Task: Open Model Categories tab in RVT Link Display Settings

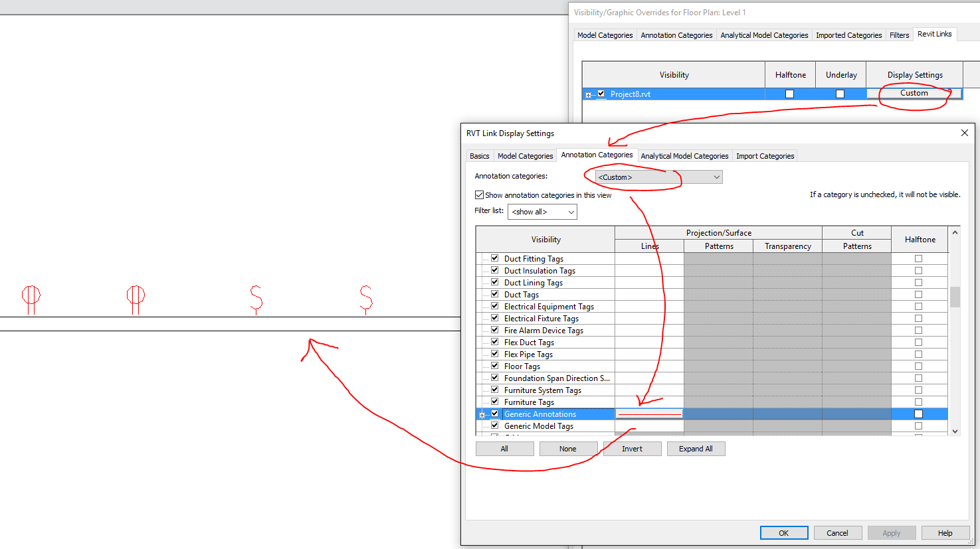Action: pos(525,156)
